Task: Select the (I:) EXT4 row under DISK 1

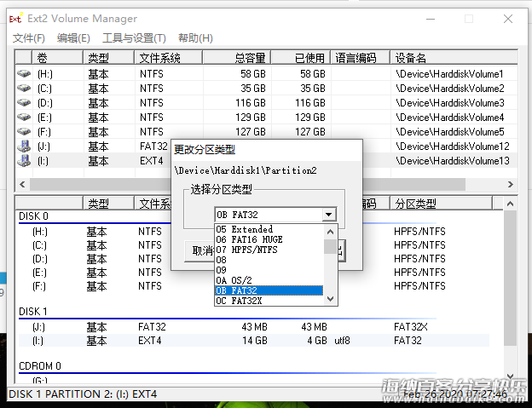Action: tap(254, 340)
